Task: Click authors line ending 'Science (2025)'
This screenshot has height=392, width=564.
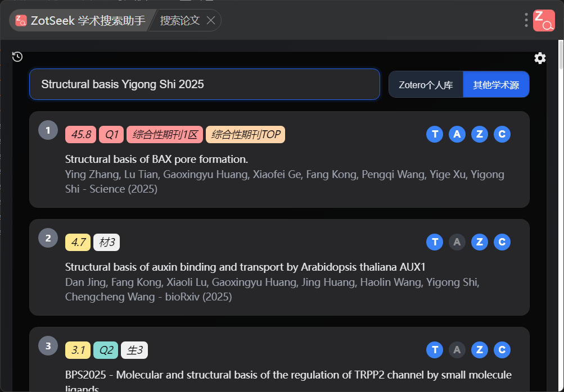Action: pos(285,181)
